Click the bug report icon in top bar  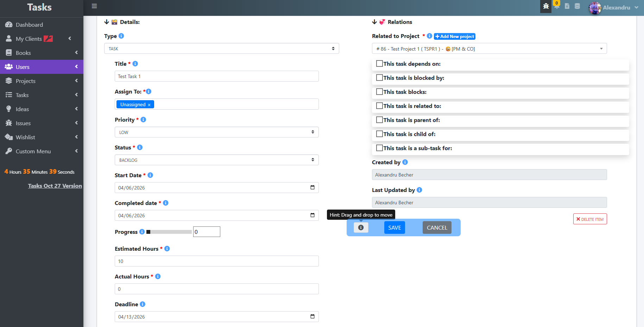[546, 6]
